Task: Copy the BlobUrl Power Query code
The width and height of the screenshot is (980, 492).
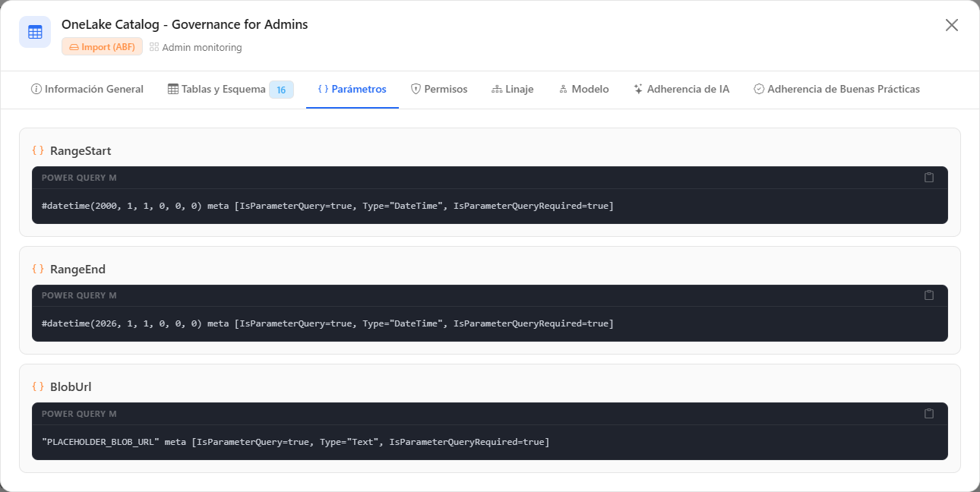Action: click(928, 414)
